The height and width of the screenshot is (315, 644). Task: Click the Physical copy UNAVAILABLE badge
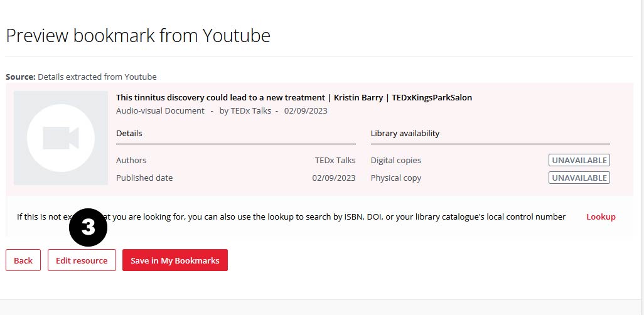(x=579, y=178)
